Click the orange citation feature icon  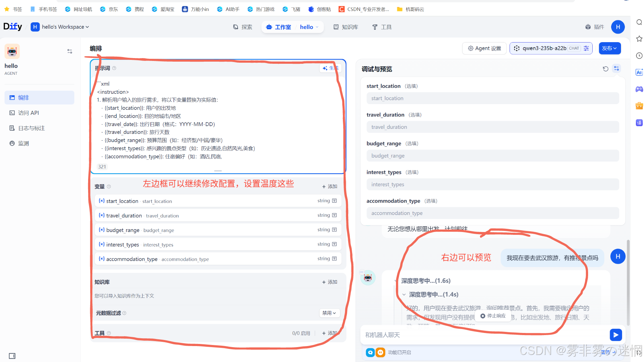click(x=380, y=352)
